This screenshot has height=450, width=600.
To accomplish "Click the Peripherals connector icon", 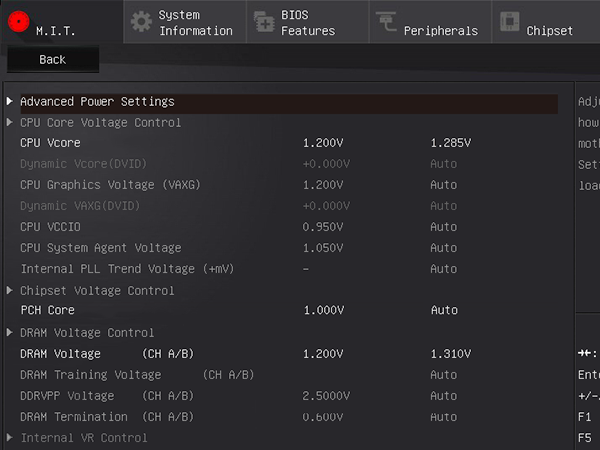I will (x=386, y=21).
